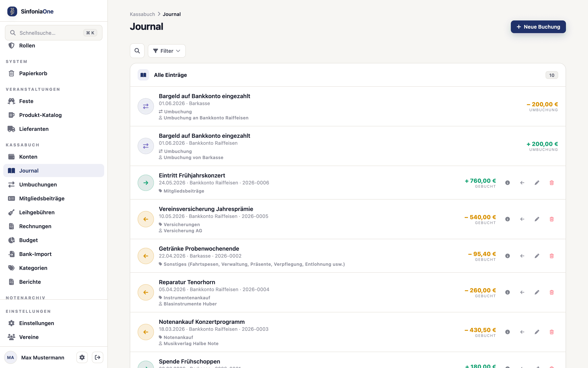Image resolution: width=588 pixels, height=368 pixels.
Task: Click the back-arrow action for Reparatur Tenorhorn
Action: (522, 292)
